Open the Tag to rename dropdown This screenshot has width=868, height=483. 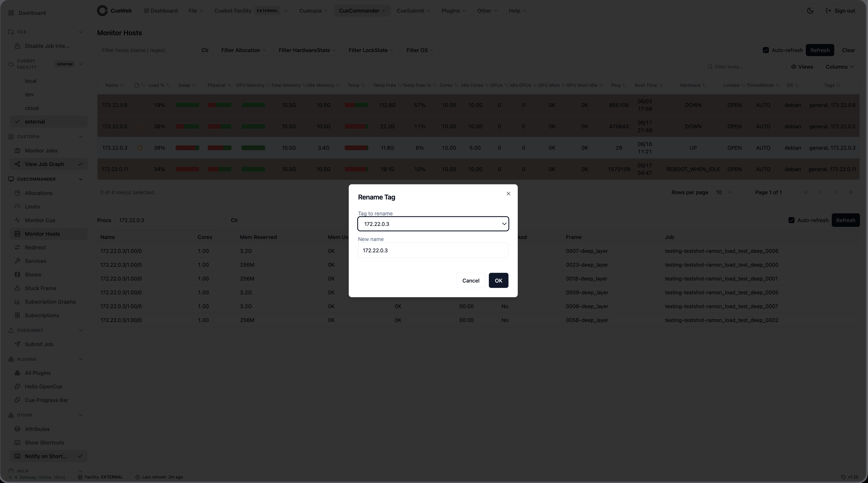pos(433,224)
